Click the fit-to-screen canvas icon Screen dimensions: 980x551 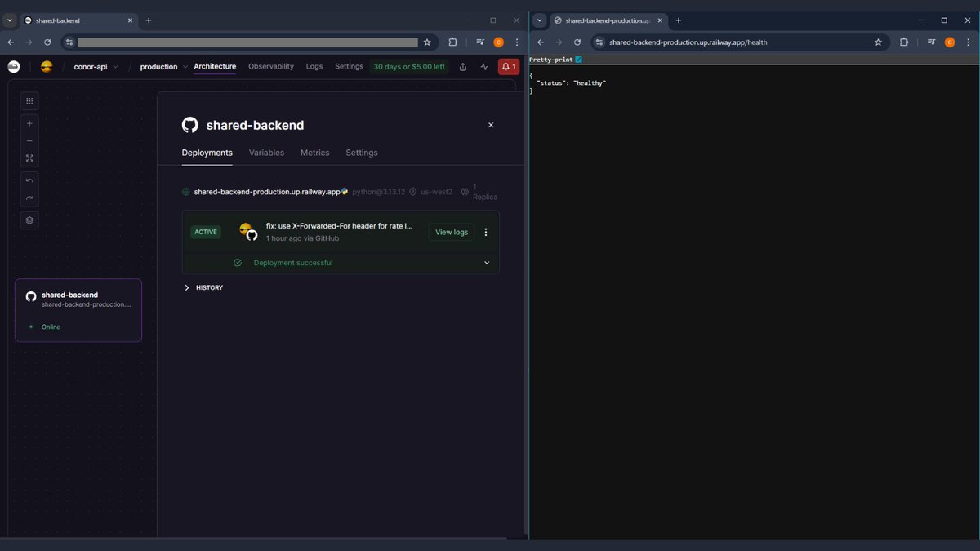click(x=29, y=158)
